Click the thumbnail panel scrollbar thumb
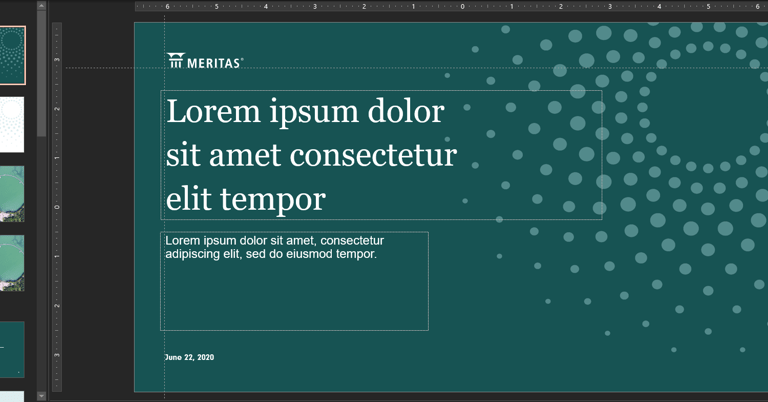This screenshot has width=768, height=402. click(42, 73)
